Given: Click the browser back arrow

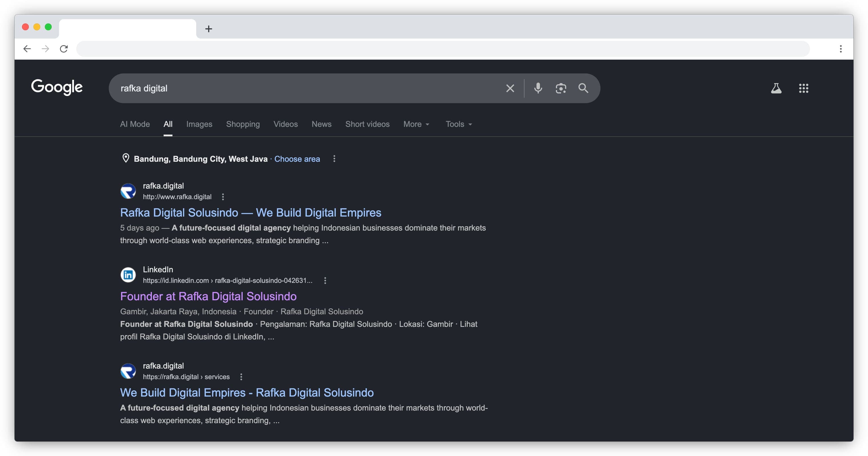Looking at the screenshot, I should click(27, 49).
